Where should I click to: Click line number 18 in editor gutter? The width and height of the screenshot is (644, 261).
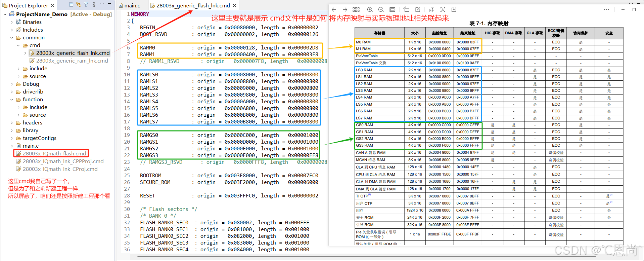(127, 128)
